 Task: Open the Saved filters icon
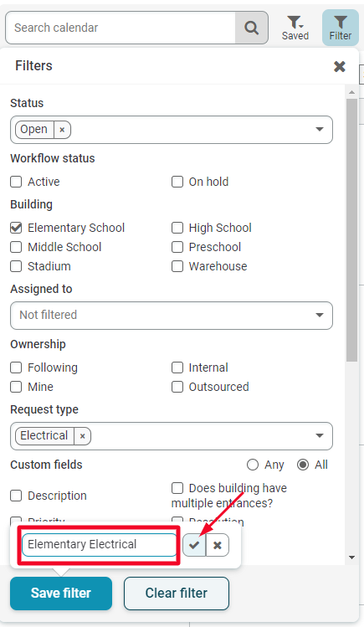295,28
